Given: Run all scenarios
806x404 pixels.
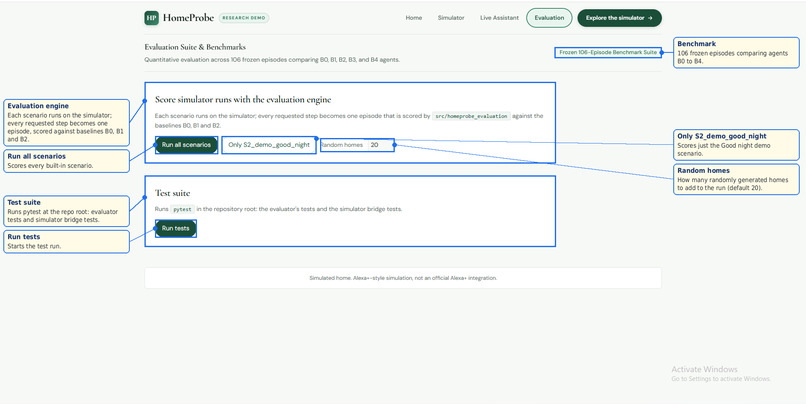Looking at the screenshot, I should [186, 145].
